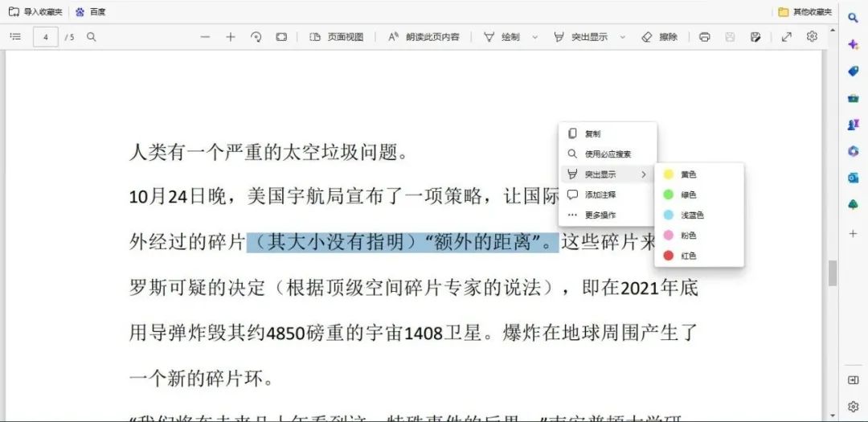
Task: Open the games figures icon in sidebar
Action: [x=853, y=125]
